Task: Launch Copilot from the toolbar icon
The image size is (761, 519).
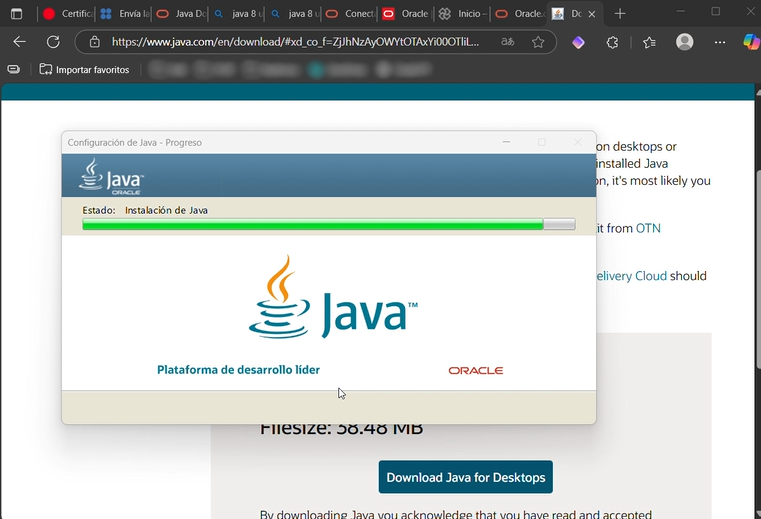Action: pyautogui.click(x=752, y=42)
